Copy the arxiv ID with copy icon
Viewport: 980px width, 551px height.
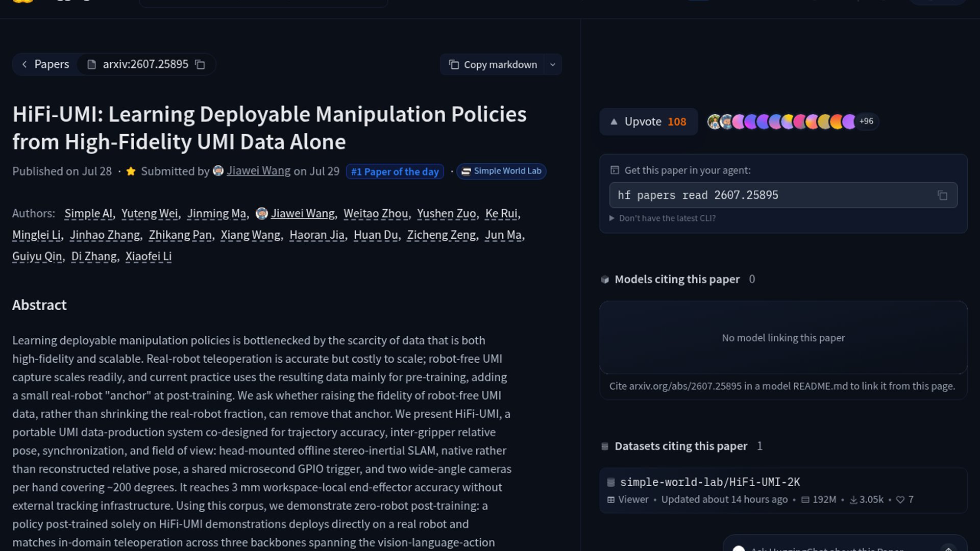click(200, 65)
